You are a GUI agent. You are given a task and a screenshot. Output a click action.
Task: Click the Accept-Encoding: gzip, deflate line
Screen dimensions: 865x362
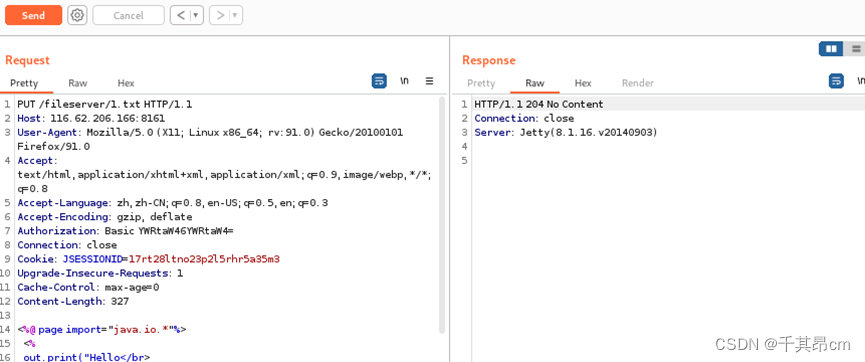pos(105,217)
